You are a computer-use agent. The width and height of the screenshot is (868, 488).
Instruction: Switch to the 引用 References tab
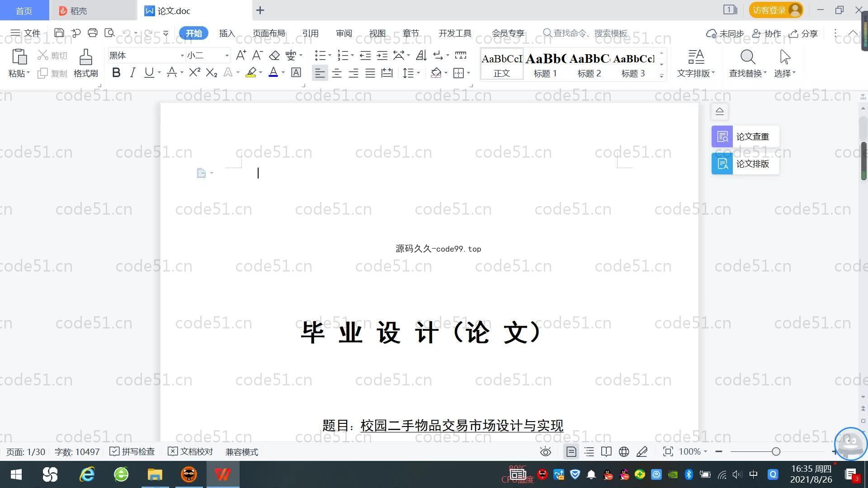[311, 33]
